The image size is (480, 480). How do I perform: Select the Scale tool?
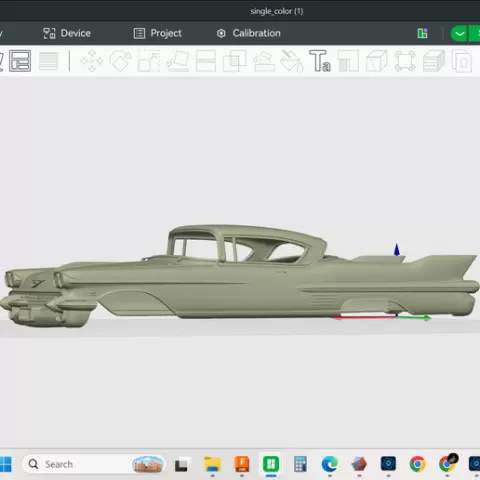click(149, 61)
